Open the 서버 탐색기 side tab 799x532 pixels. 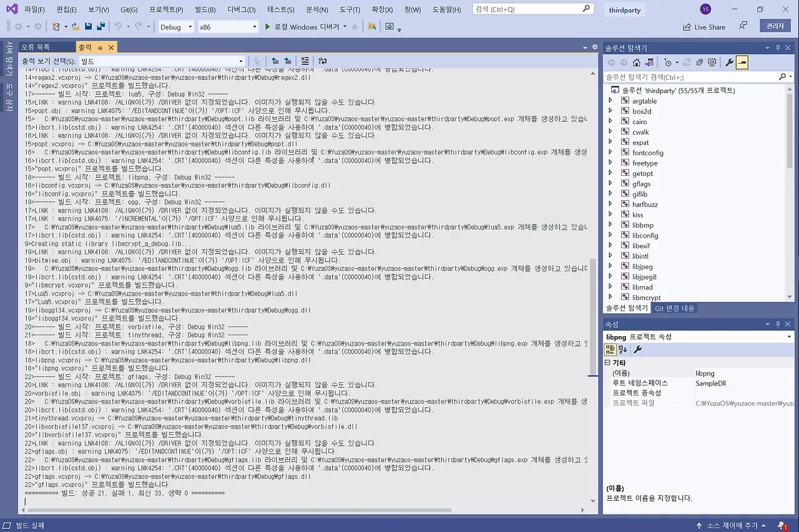click(8, 59)
